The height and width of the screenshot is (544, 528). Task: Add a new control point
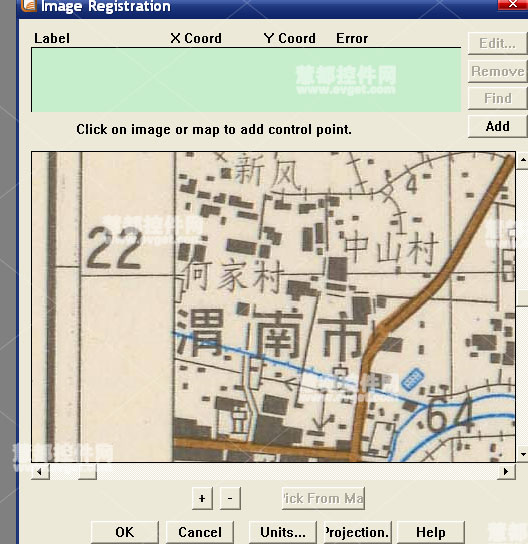[x=497, y=126]
